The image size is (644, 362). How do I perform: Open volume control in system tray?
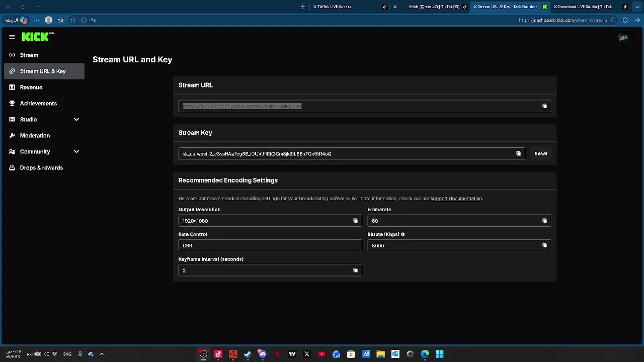(46, 354)
